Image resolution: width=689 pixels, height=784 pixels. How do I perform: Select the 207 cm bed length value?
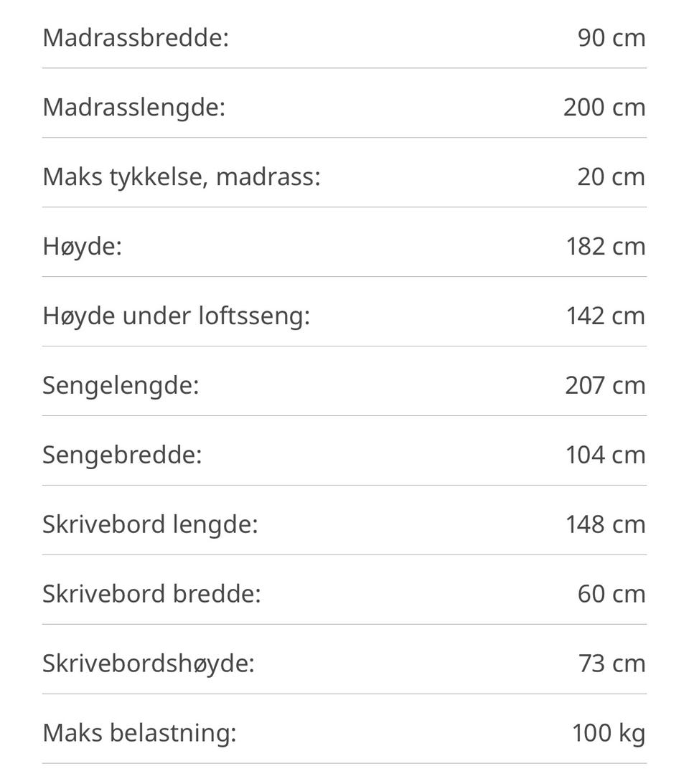pyautogui.click(x=605, y=385)
